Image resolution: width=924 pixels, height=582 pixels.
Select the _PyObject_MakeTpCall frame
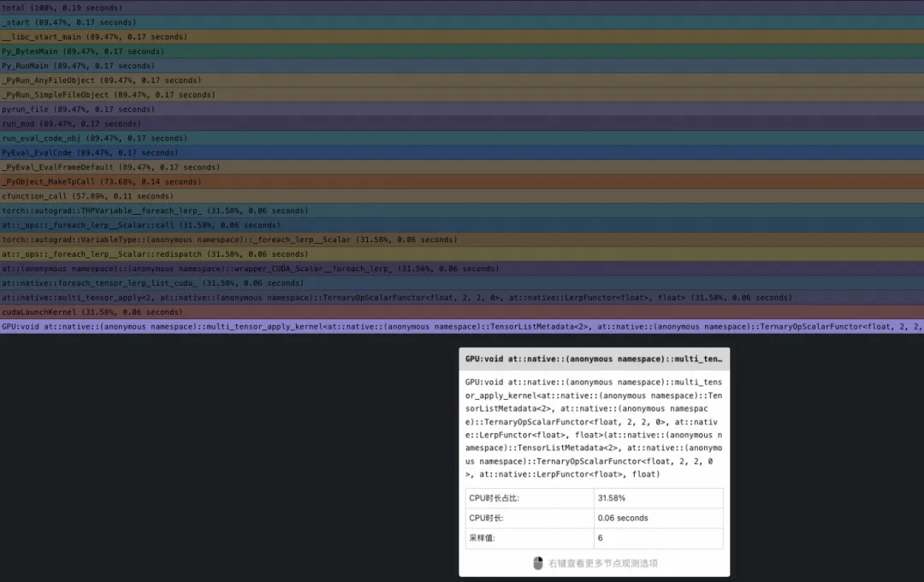pyautogui.click(x=462, y=181)
